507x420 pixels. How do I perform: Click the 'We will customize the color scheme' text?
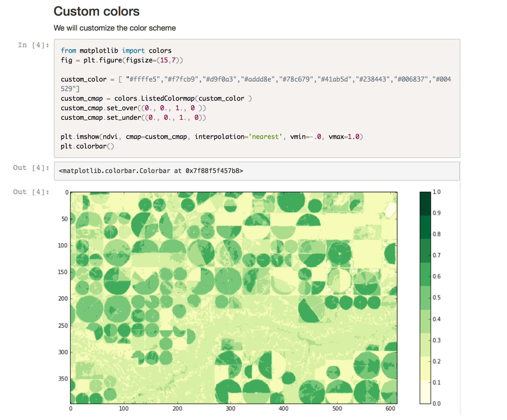(114, 28)
